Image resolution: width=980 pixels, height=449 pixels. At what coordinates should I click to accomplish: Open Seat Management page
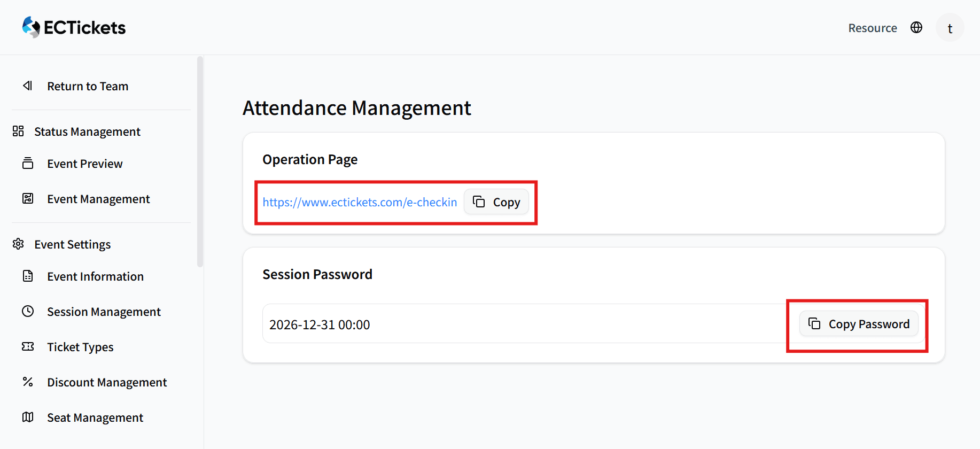tap(95, 417)
